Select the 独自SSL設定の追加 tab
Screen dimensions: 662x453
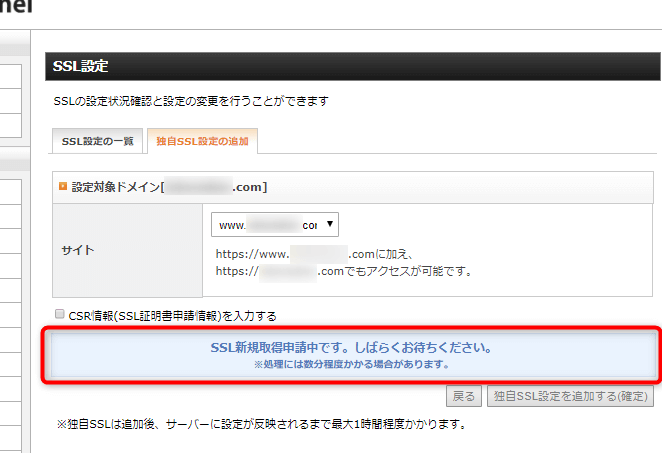(x=201, y=141)
